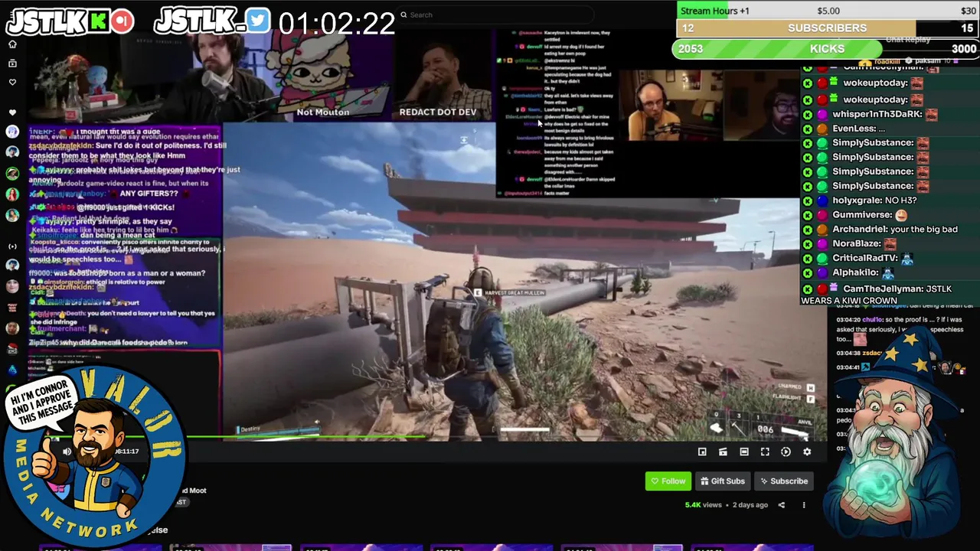Click the Subscribe button
The image size is (980, 551).
783,481
